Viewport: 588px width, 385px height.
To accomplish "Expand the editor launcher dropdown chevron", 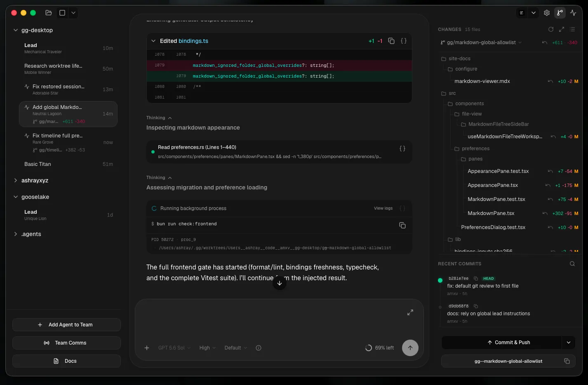I will 534,13.
